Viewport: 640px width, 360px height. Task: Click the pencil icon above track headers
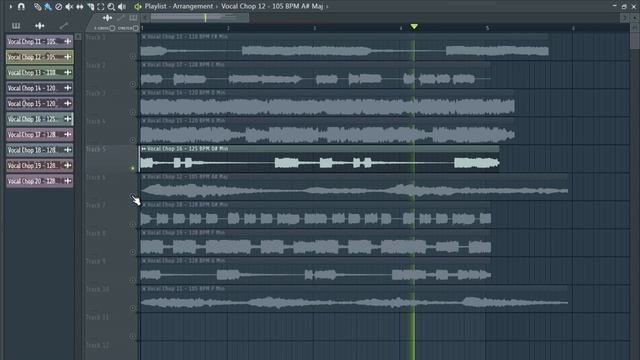[120, 18]
